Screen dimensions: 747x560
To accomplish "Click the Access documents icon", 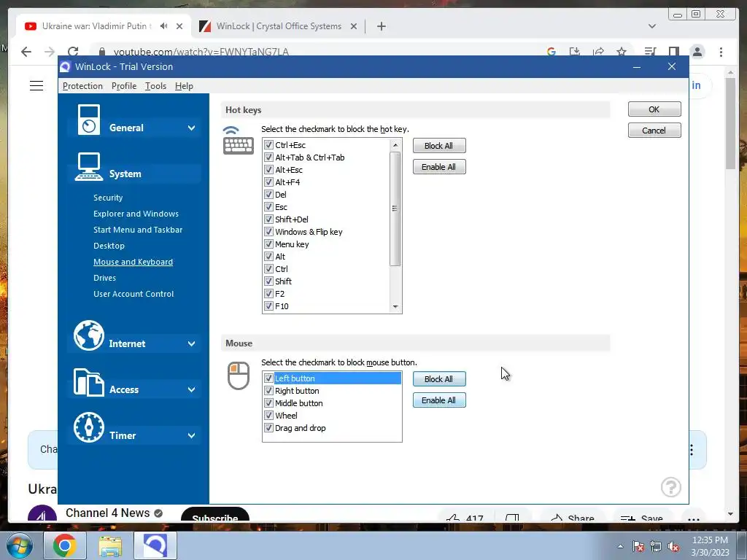I will pyautogui.click(x=88, y=382).
